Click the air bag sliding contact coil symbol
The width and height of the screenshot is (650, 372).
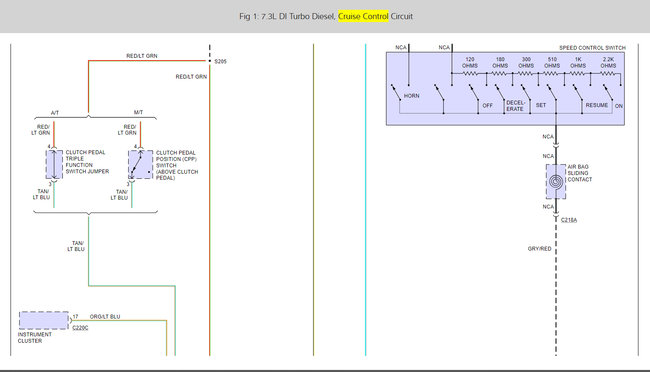(556, 182)
